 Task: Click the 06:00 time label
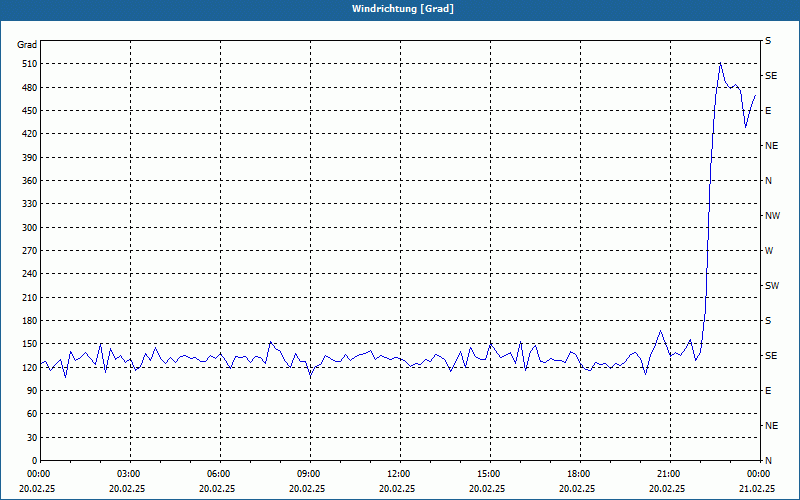(220, 474)
